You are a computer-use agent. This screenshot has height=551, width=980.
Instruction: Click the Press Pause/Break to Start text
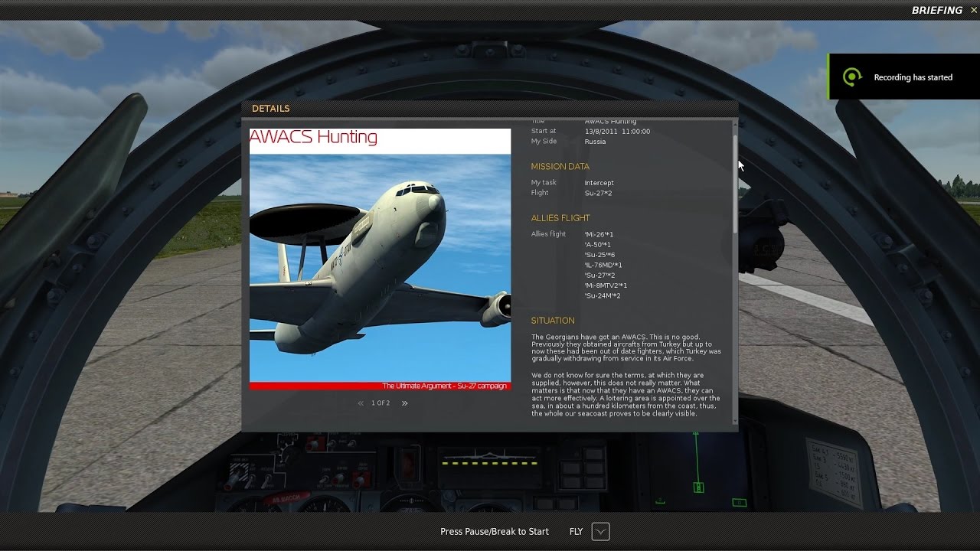[495, 531]
